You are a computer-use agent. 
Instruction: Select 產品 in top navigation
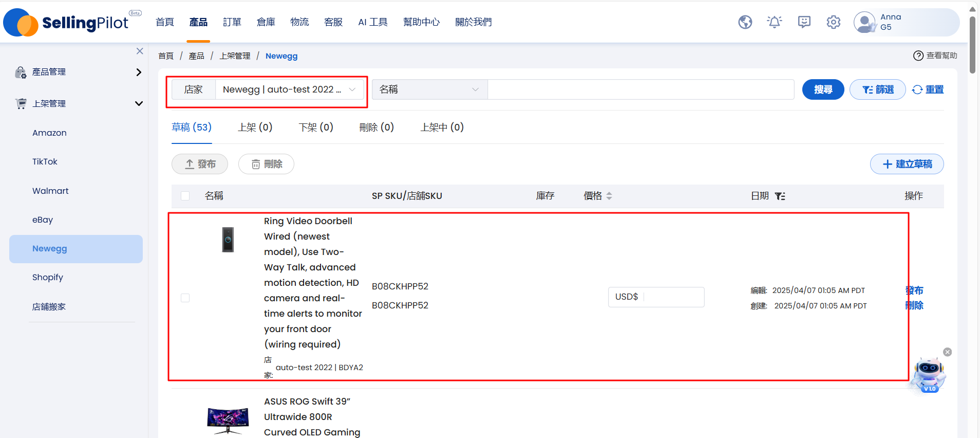click(x=198, y=22)
